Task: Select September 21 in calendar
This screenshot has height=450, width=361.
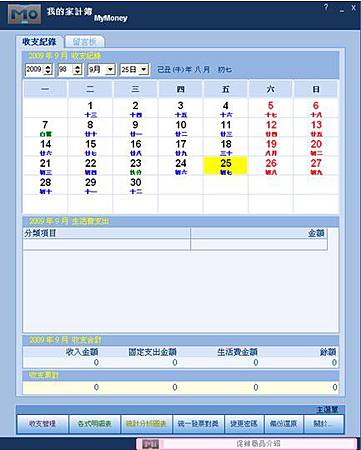Action: 45,166
